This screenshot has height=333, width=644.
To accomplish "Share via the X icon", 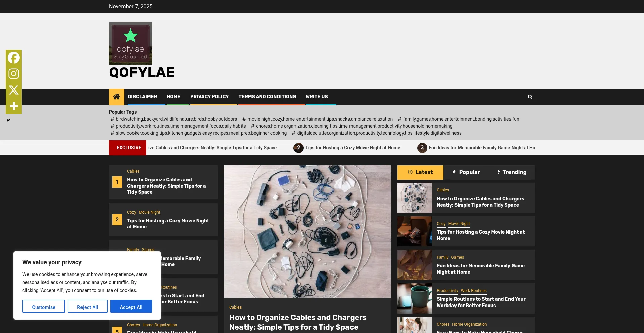I will (x=14, y=90).
